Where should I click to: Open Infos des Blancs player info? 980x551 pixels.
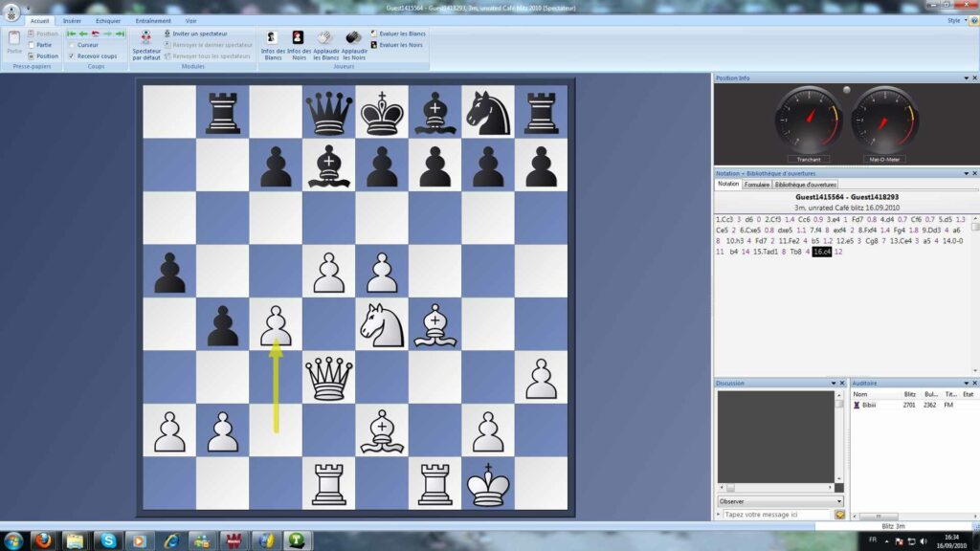(272, 44)
